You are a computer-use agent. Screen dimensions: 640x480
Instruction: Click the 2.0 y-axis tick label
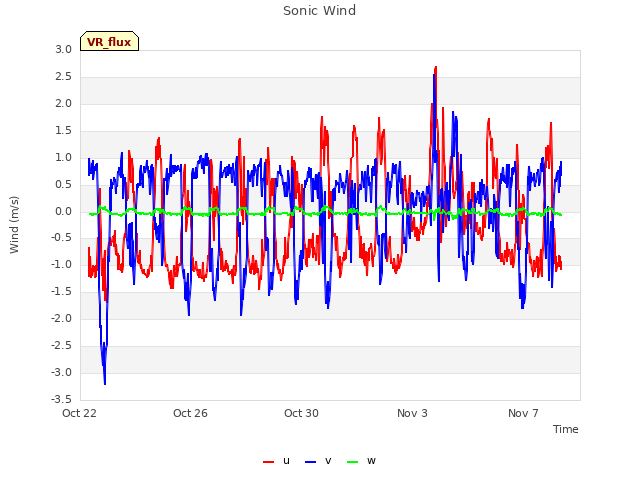point(64,104)
